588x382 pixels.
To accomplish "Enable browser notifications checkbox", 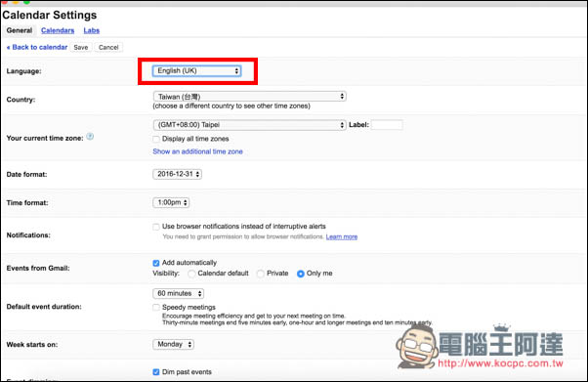I will pos(156,227).
